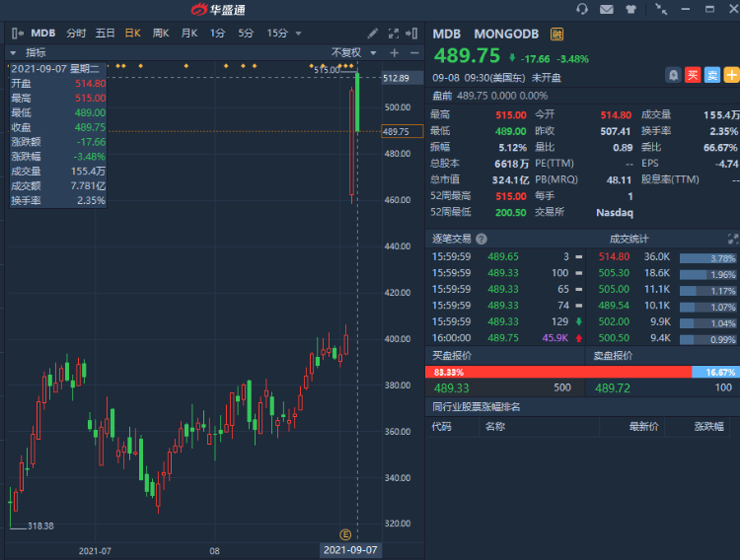
Task: Open the 15分 interval dropdown
Action: pos(283,33)
